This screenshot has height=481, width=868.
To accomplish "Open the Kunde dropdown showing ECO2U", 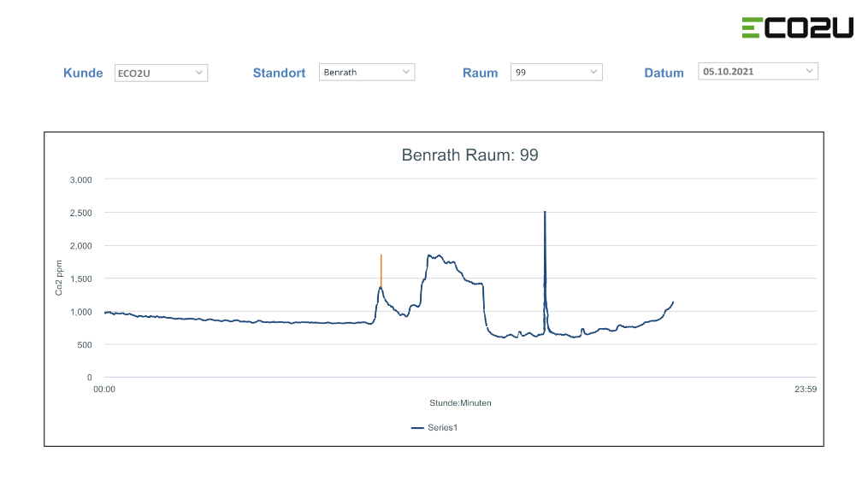I will click(161, 73).
